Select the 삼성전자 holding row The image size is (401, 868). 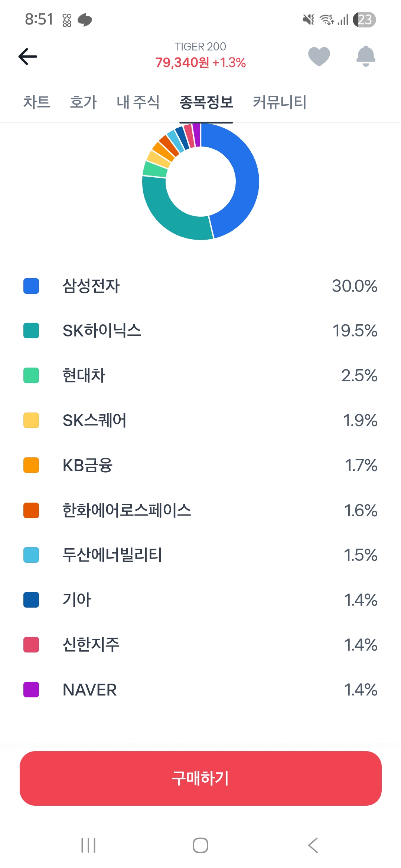click(200, 286)
